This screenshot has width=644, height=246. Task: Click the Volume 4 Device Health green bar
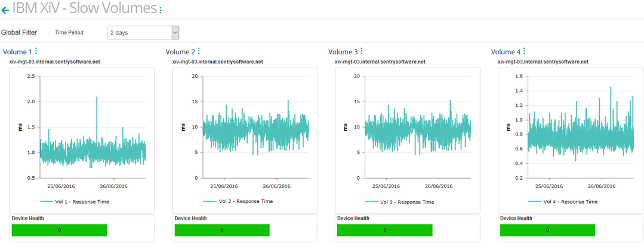[x=547, y=230]
